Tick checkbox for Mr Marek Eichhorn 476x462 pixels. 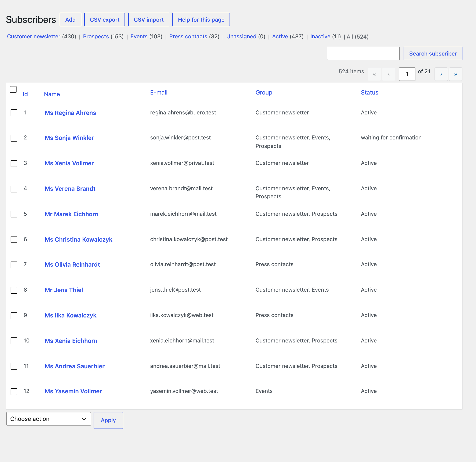(14, 214)
